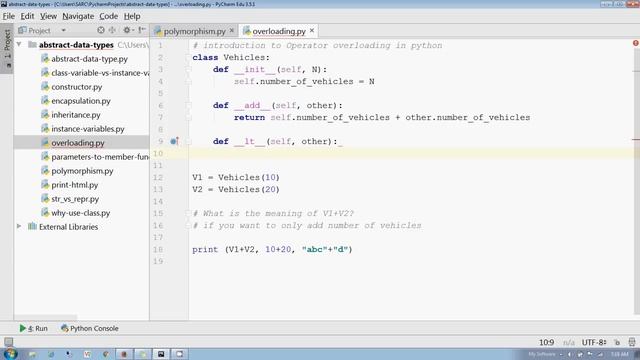Open the Project view dropdown arrow
Image resolution: width=640 pixels, height=360 pixels.
pos(63,30)
